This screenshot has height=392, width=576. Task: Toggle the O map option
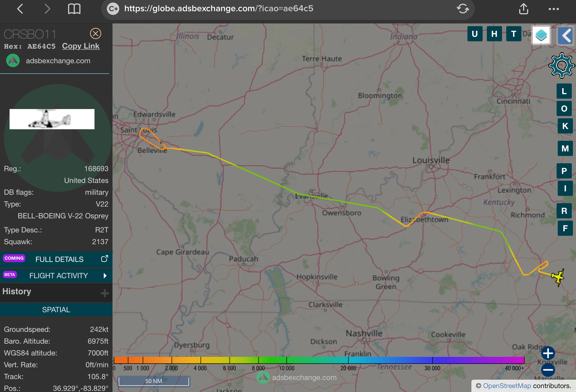(564, 108)
